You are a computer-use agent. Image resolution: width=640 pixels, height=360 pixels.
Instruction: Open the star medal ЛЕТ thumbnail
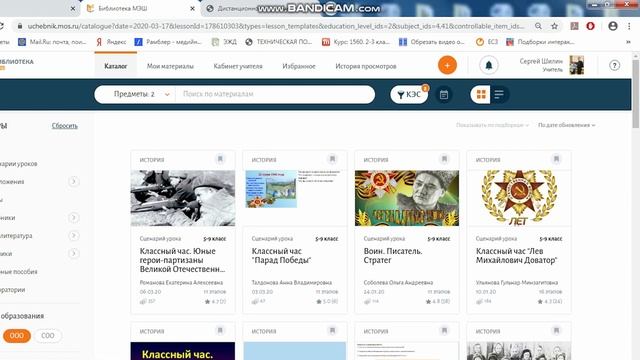pyautogui.click(x=519, y=198)
